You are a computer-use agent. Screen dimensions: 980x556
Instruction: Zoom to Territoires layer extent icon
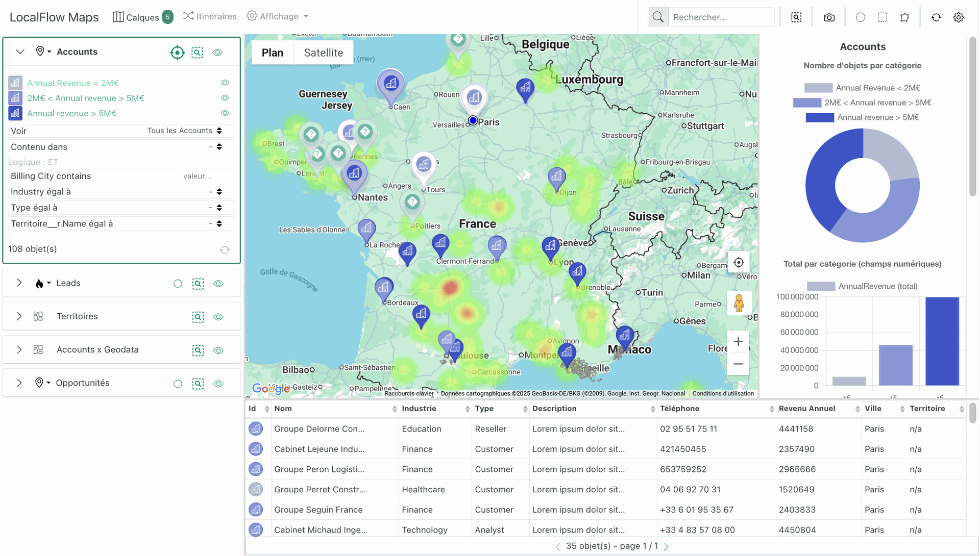pos(198,317)
